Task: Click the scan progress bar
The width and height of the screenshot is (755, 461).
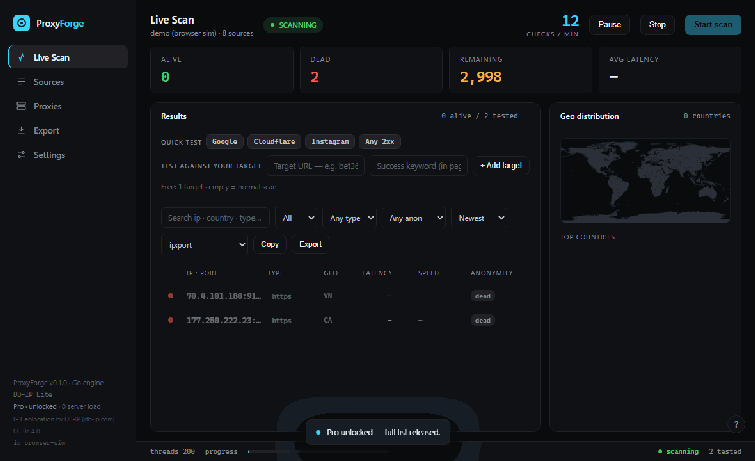Action: tap(318, 451)
